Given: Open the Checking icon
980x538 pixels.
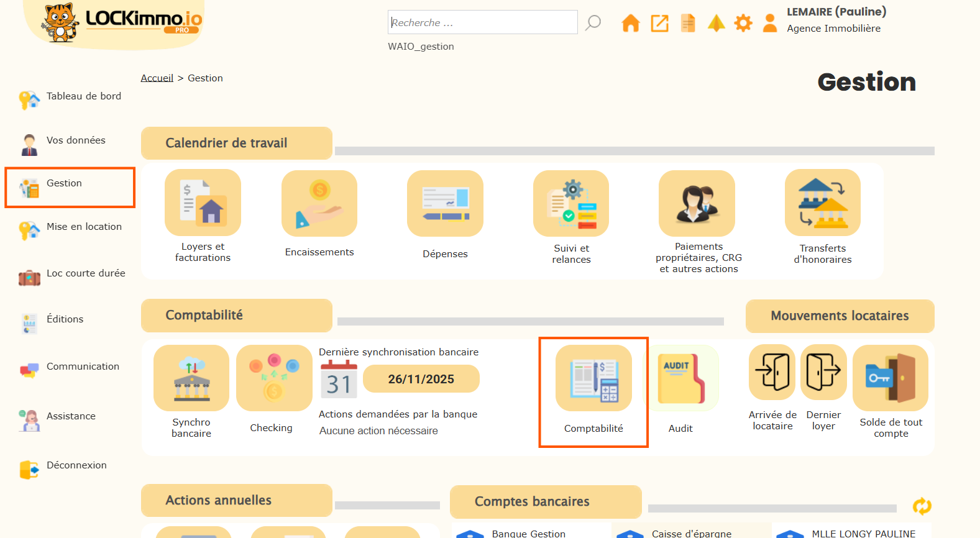Looking at the screenshot, I should [x=274, y=378].
